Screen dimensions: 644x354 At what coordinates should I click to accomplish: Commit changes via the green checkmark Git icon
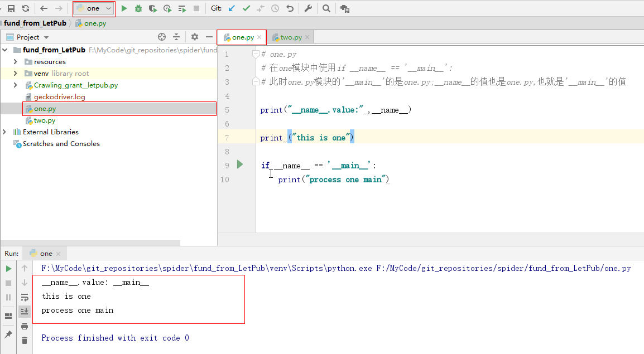(247, 8)
